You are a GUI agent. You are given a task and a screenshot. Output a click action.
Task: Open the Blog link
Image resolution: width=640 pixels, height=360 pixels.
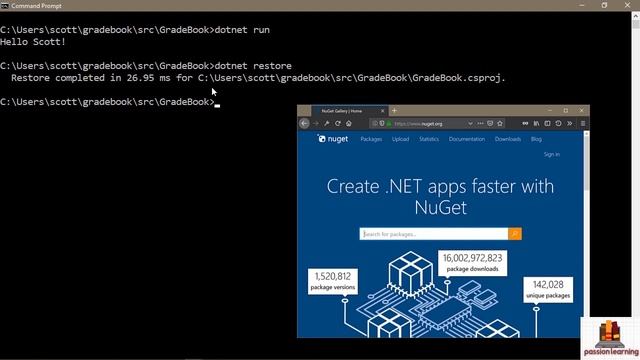point(536,139)
